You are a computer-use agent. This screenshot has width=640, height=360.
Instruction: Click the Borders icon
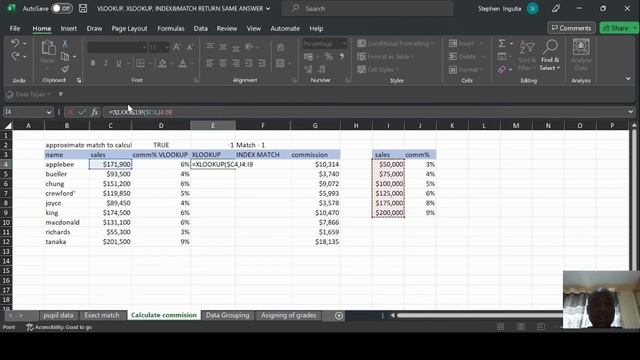140,63
